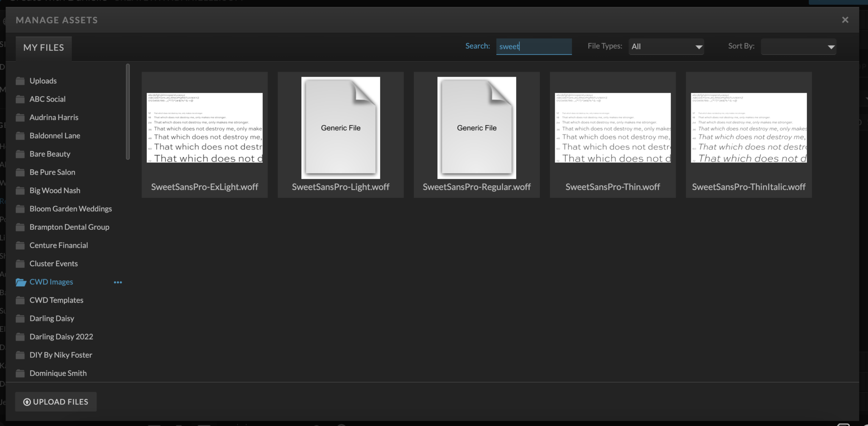Click the folder icon beside Uploads

[x=20, y=81]
